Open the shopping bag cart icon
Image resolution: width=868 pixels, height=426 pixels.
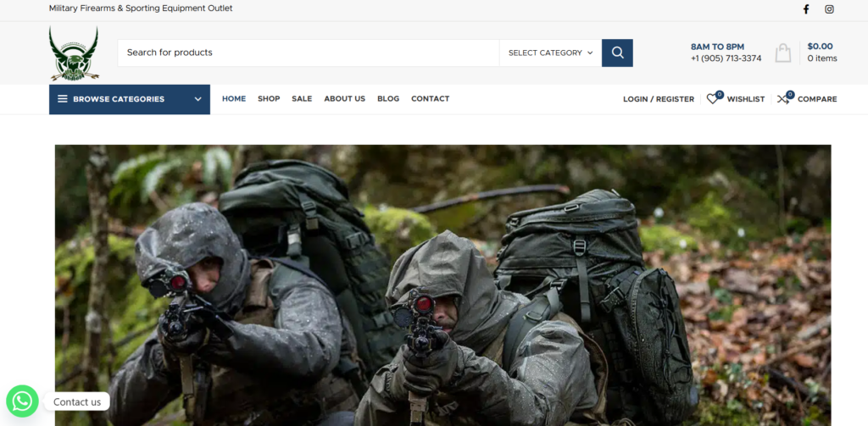(x=783, y=53)
